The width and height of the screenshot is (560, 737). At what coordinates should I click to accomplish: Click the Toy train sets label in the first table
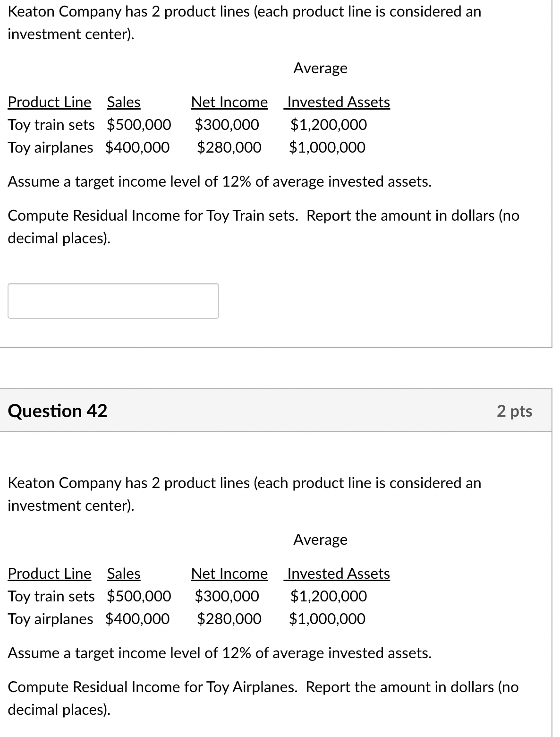(x=51, y=125)
